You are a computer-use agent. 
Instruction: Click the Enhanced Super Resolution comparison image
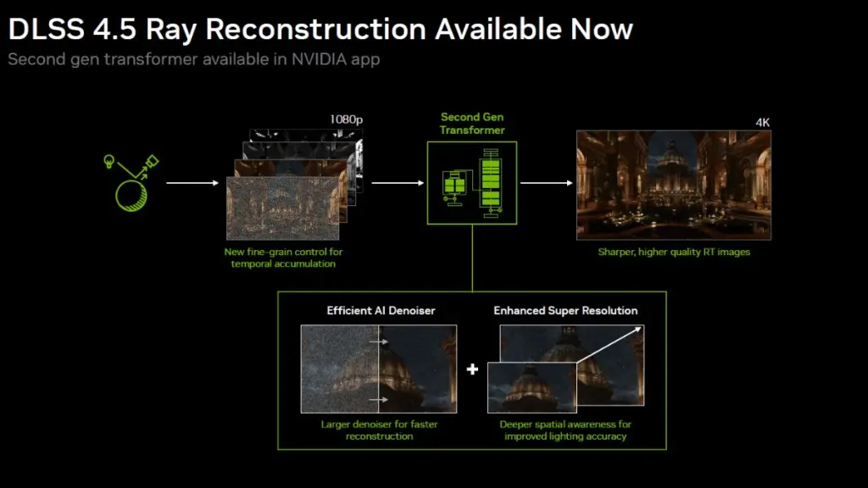pyautogui.click(x=565, y=369)
